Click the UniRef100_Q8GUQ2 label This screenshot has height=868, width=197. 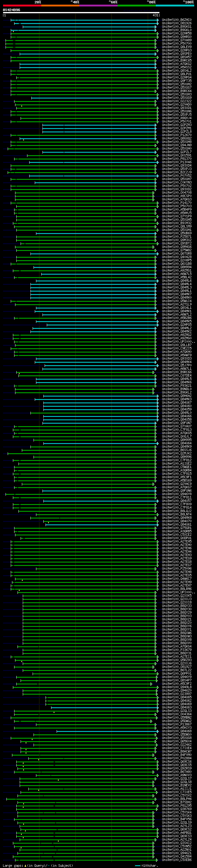tap(177, 138)
